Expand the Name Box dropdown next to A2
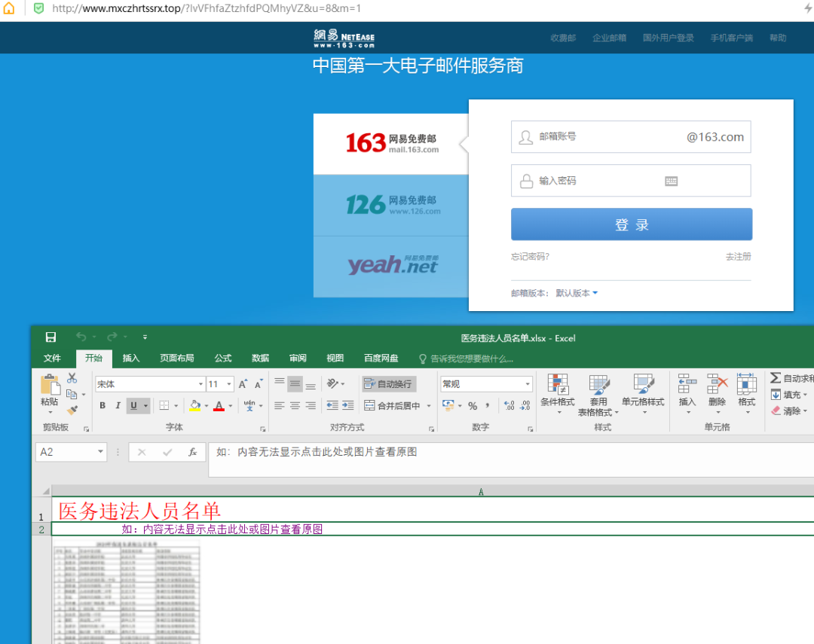The image size is (814, 644). coord(100,452)
